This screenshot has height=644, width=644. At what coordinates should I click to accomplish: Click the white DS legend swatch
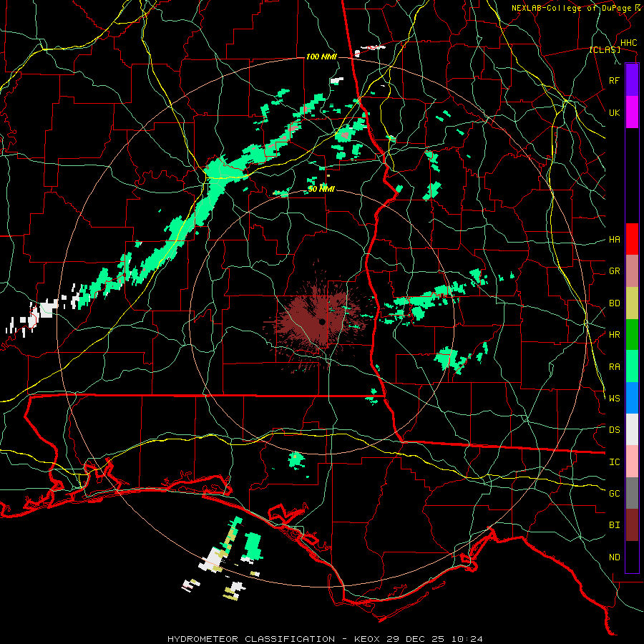pos(632,429)
